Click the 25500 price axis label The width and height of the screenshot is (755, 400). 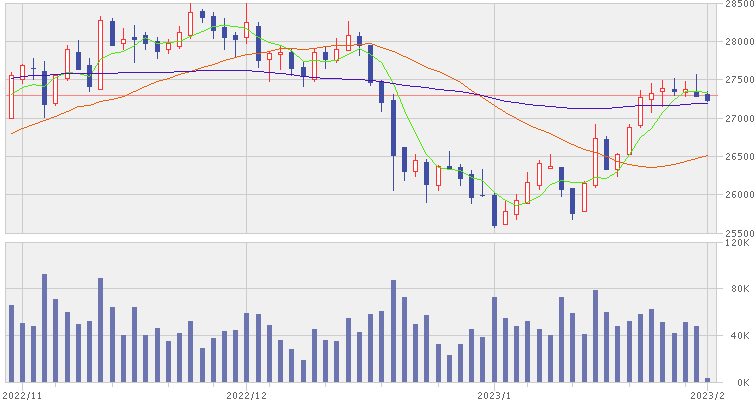pos(740,233)
